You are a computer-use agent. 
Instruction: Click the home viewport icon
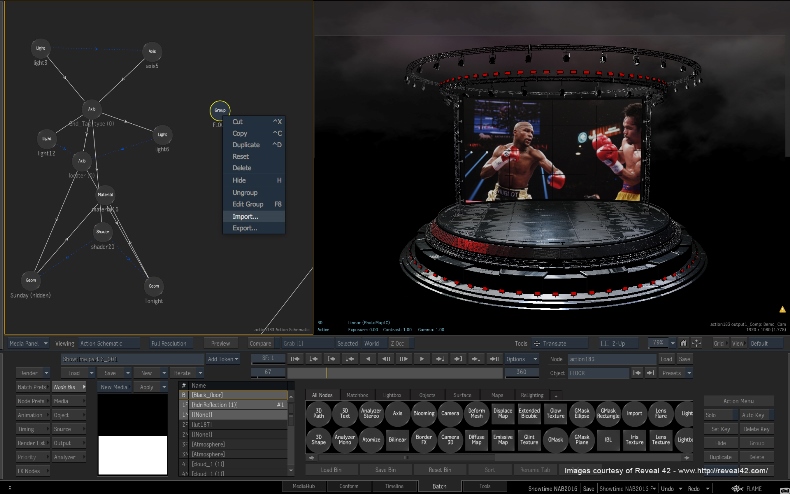683,343
